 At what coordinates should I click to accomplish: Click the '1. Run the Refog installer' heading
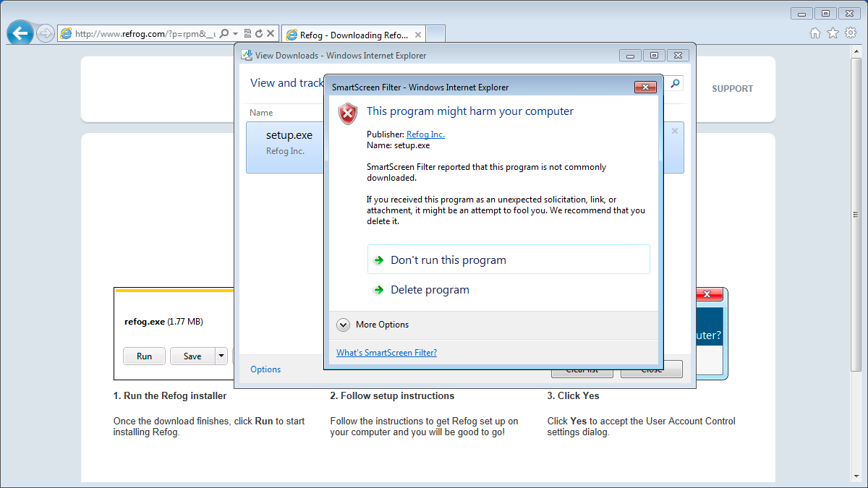pyautogui.click(x=170, y=396)
